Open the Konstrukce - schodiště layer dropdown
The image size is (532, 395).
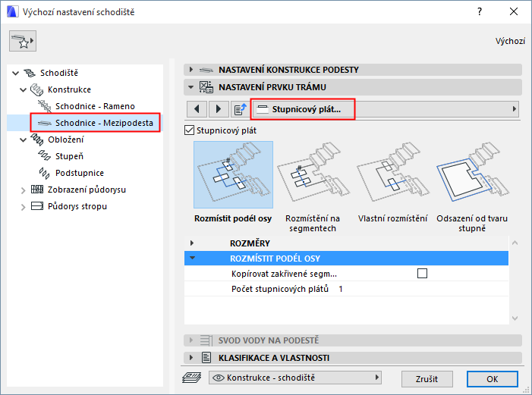tap(295, 378)
